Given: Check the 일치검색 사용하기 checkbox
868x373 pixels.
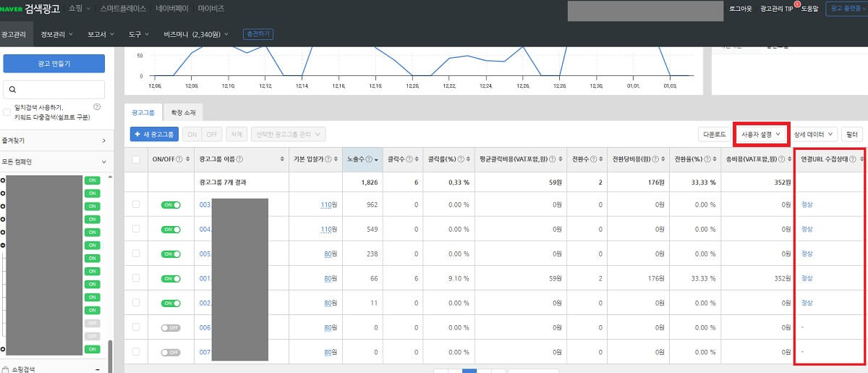Looking at the screenshot, I should 7,112.
